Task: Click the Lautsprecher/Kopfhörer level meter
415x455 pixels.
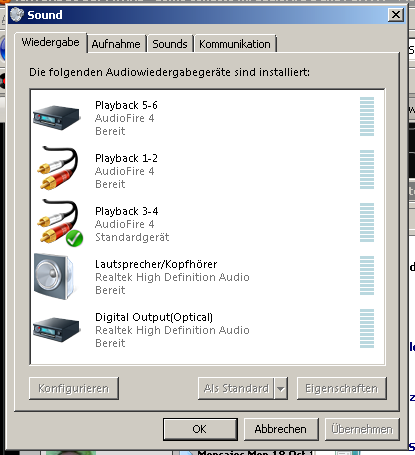Action: pos(367,276)
